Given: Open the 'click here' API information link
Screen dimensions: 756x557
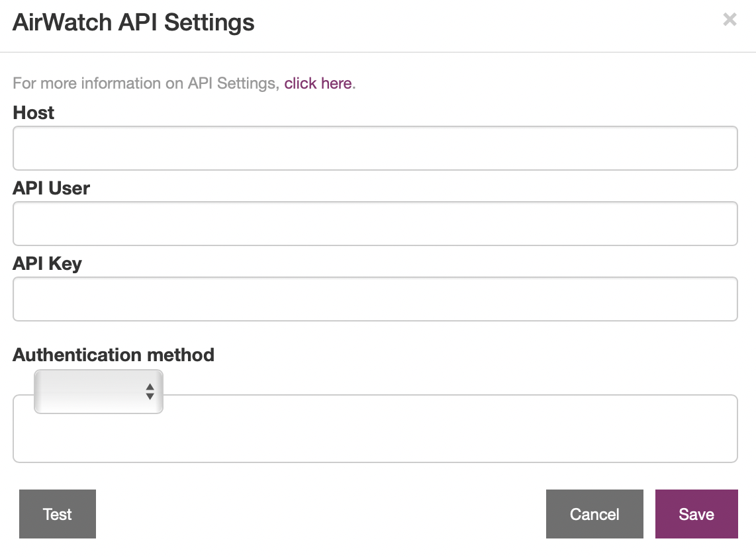Looking at the screenshot, I should [318, 83].
